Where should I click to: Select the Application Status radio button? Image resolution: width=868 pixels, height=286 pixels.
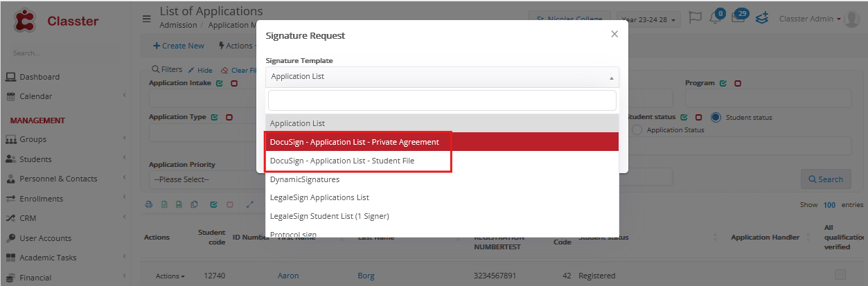tap(637, 129)
